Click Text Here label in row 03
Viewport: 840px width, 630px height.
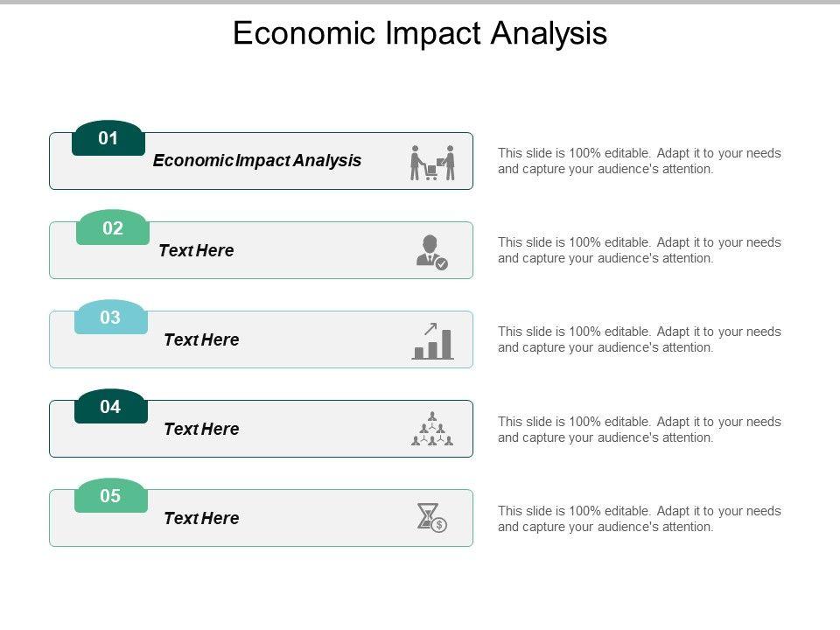click(x=201, y=339)
